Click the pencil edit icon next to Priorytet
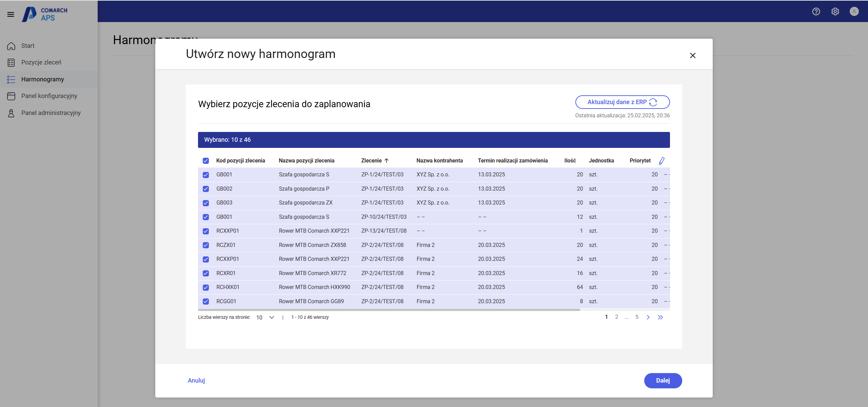Viewport: 868px width, 407px height. tap(662, 161)
